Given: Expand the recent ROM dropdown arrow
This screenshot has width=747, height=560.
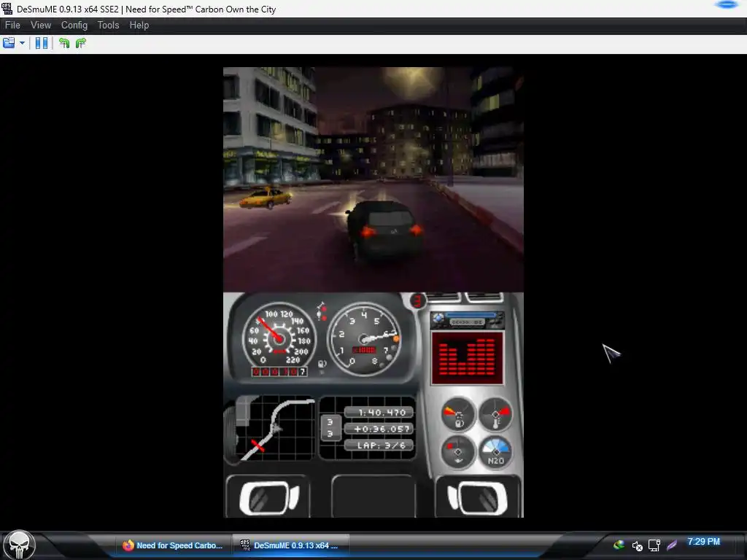Looking at the screenshot, I should 22,43.
